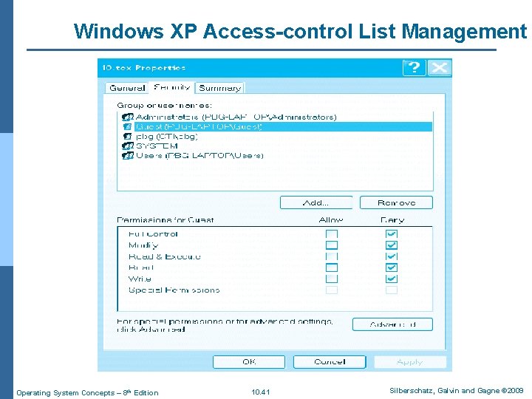The image size is (532, 399).
Task: Click the pbg user icon
Action: 128,137
